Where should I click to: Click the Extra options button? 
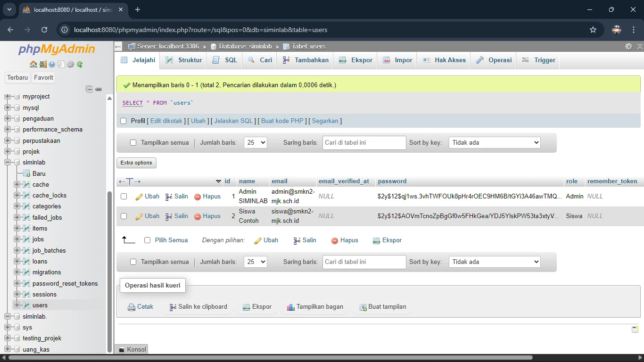(x=136, y=163)
